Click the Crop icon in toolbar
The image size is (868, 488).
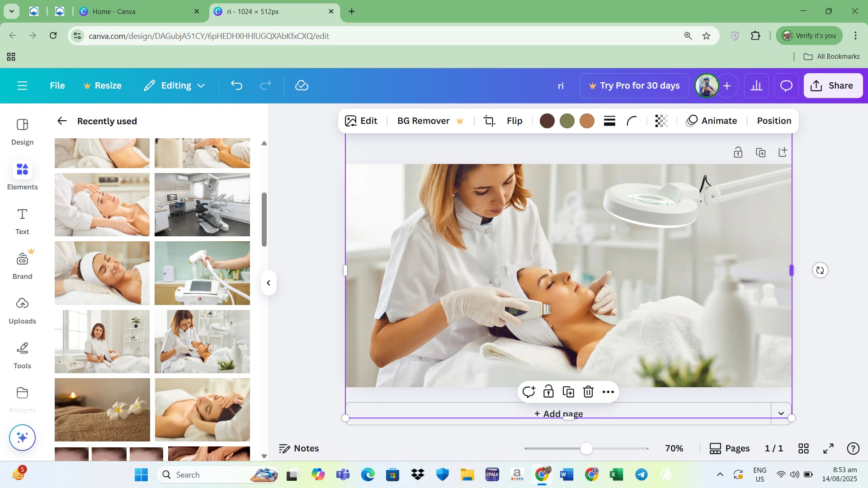(x=489, y=121)
